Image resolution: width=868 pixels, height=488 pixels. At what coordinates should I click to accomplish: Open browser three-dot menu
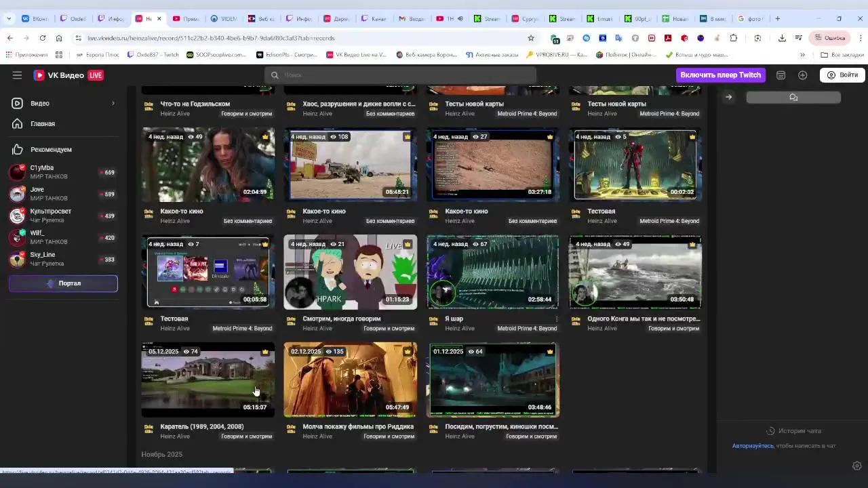(x=861, y=38)
